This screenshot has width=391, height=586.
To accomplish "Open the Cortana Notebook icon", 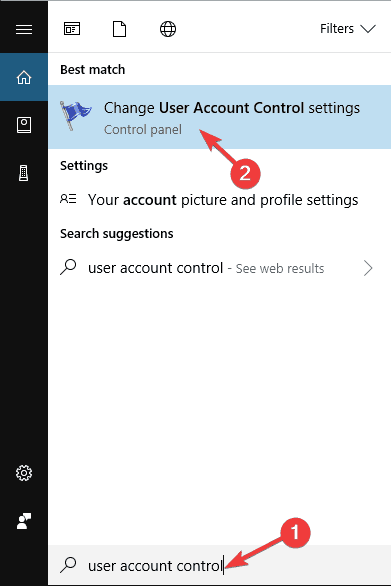I will (24, 125).
